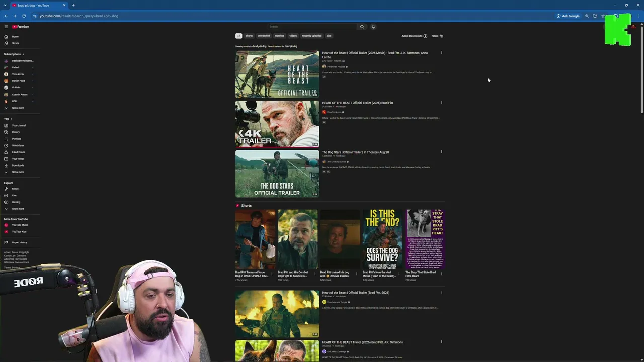
Task: Open Dorian Popa subscription channel
Action: tap(19, 81)
